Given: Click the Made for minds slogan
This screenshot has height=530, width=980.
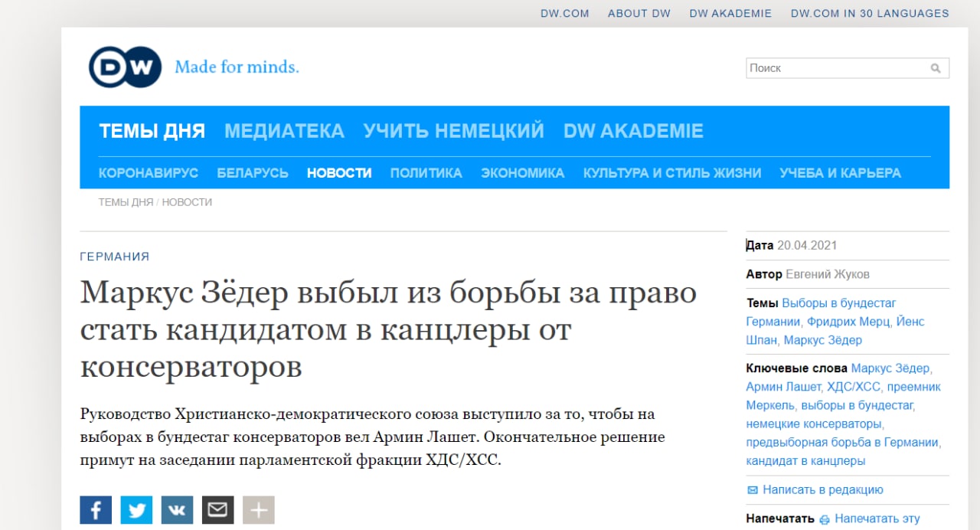Looking at the screenshot, I should (x=237, y=67).
